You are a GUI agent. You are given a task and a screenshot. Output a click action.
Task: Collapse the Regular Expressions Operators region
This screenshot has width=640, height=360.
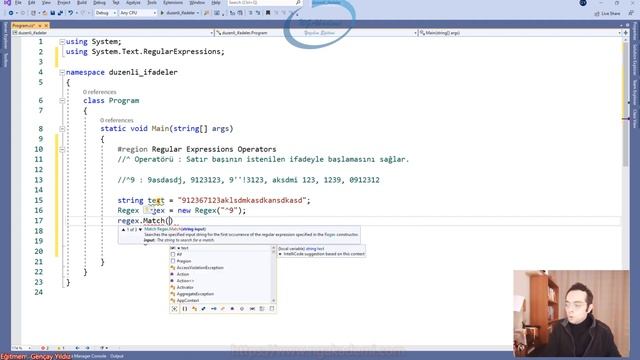tap(62, 149)
